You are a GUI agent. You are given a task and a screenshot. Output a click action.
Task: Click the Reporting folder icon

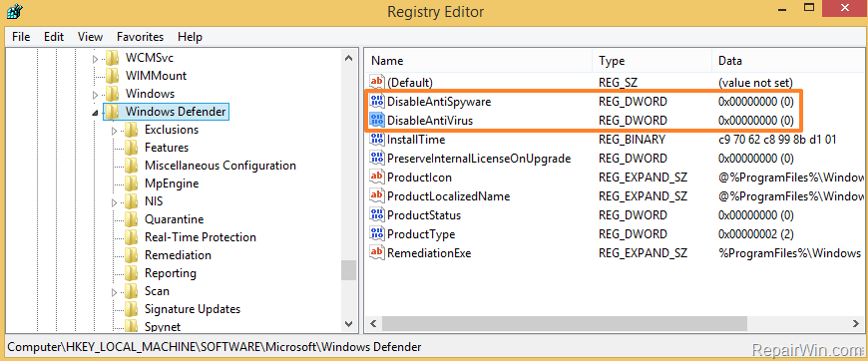click(x=131, y=273)
